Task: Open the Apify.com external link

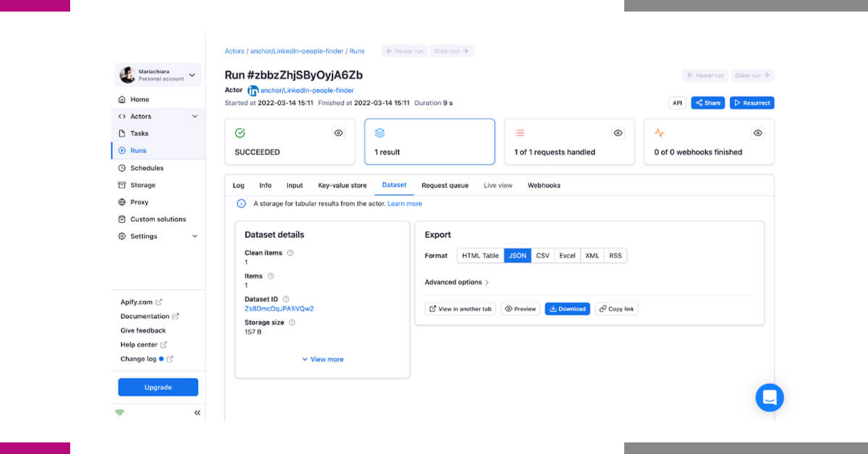Action: 141,302
